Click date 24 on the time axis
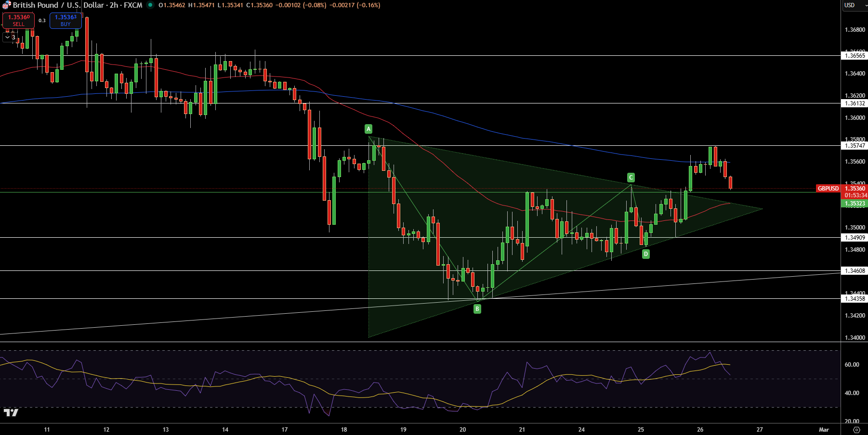 [x=581, y=430]
